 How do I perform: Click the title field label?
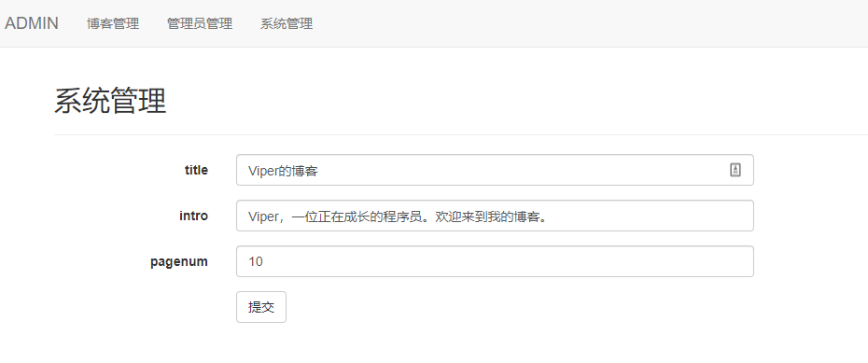(x=197, y=170)
